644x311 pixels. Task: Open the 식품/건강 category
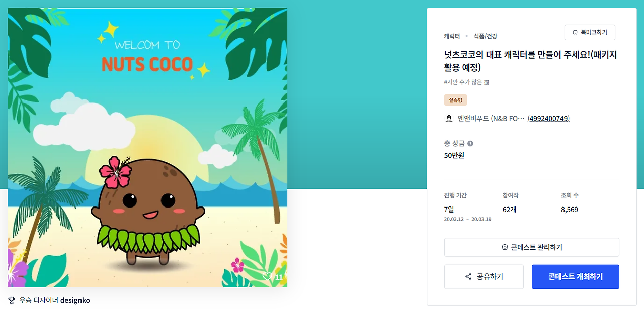(485, 36)
